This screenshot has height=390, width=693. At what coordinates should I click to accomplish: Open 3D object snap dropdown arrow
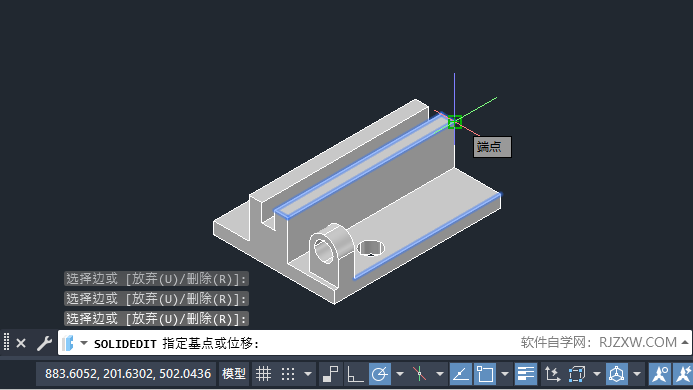[596, 374]
